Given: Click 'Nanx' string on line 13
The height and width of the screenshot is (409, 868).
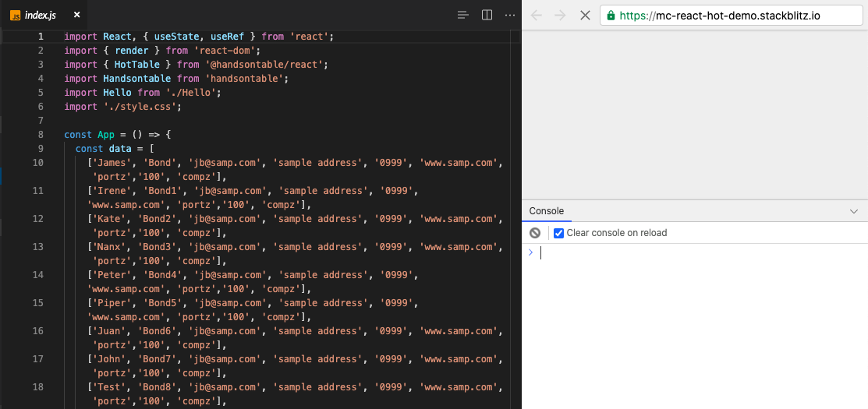Looking at the screenshot, I should coord(109,247).
